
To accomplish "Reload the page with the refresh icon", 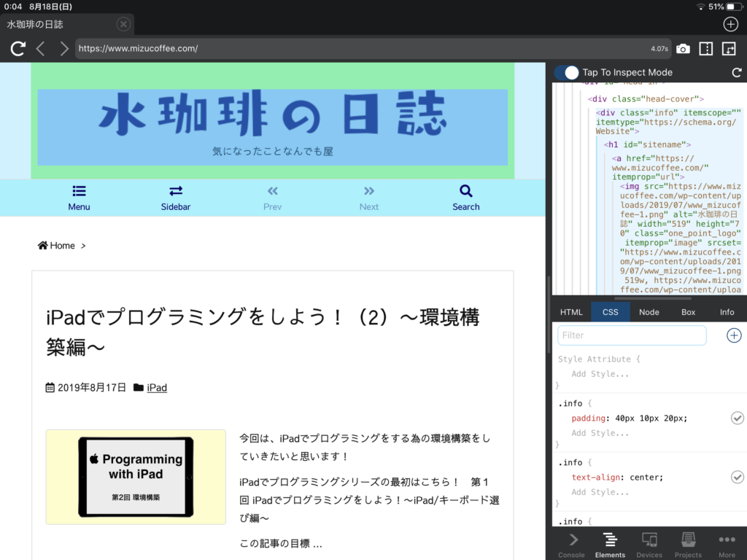I will point(18,48).
